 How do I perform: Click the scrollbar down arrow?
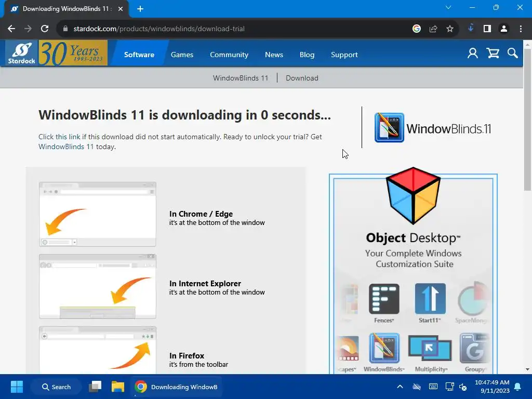(527, 369)
